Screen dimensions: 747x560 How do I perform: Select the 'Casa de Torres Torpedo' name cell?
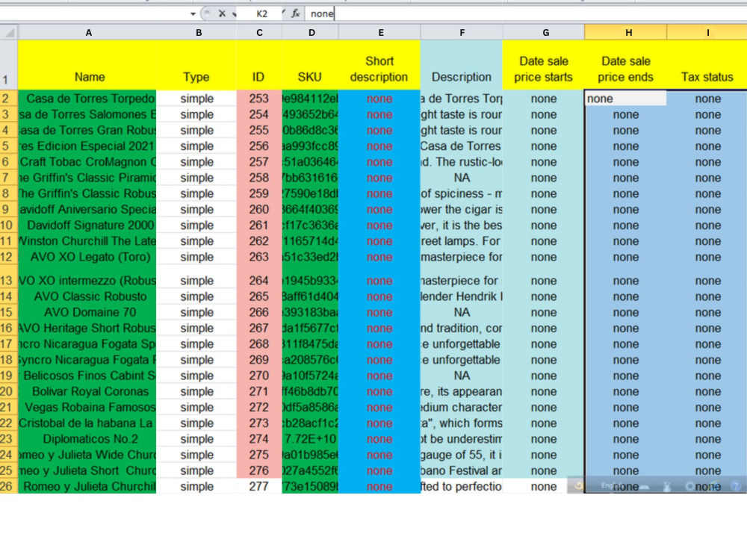pos(87,99)
